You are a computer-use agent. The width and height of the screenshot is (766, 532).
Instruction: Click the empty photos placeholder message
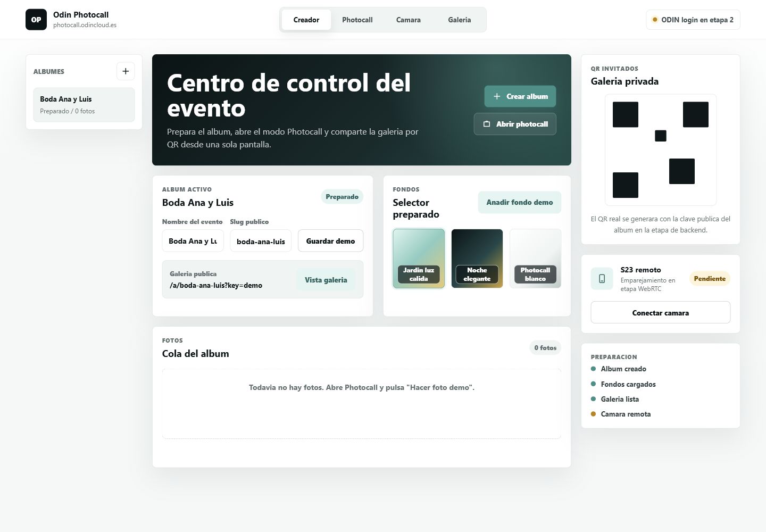[x=362, y=387]
